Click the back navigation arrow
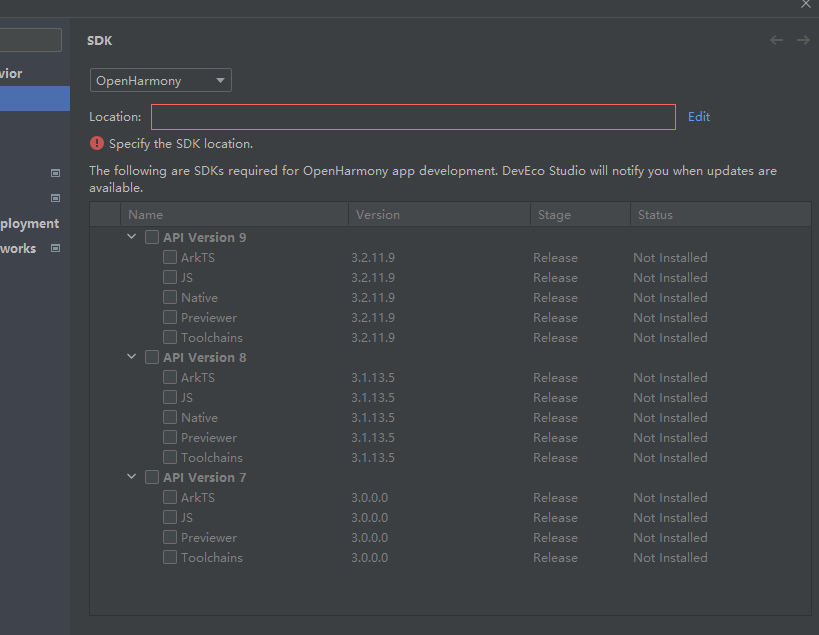 (x=776, y=40)
